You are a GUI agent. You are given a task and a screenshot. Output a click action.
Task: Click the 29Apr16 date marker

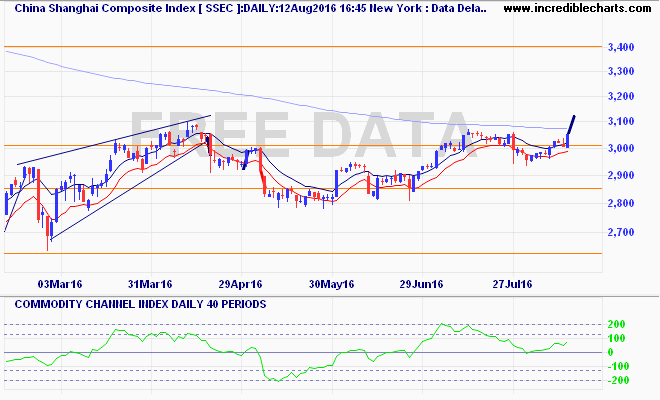tap(240, 284)
